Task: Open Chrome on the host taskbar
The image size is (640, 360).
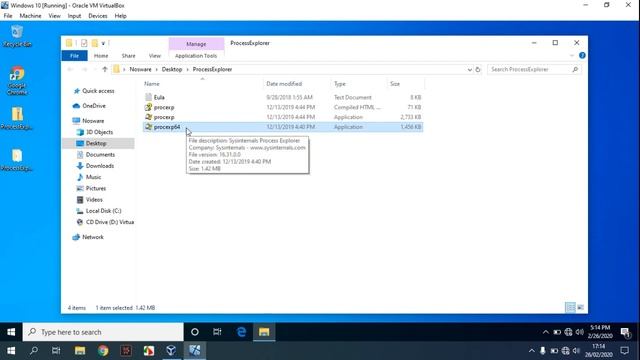Action: click(x=103, y=351)
